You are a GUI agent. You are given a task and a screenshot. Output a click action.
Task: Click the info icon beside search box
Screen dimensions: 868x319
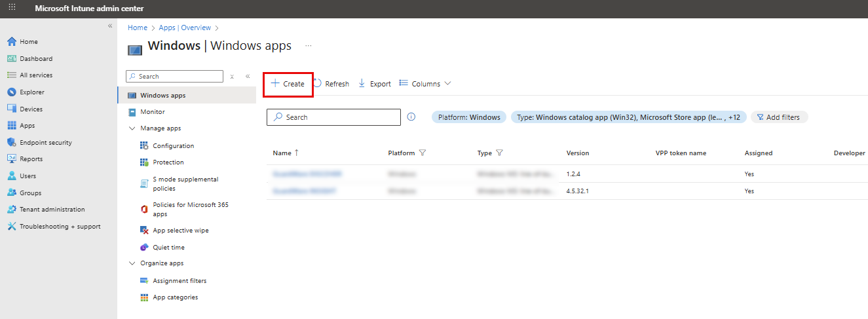411,117
